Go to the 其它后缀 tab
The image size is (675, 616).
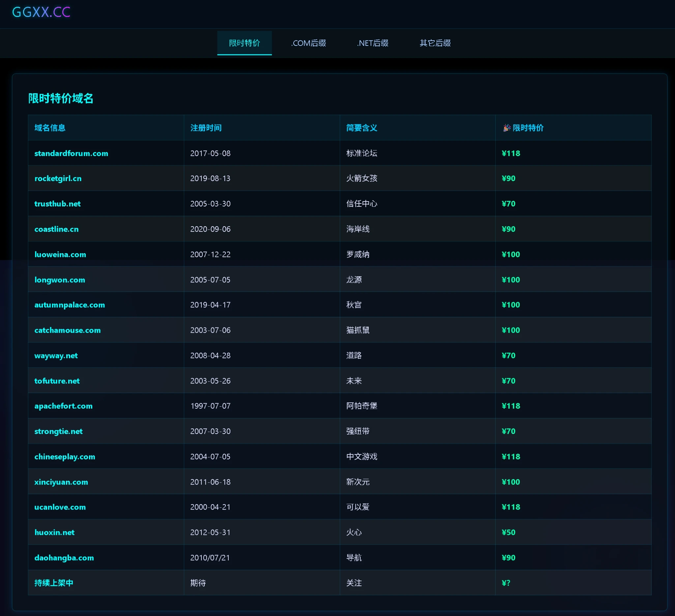pyautogui.click(x=435, y=43)
